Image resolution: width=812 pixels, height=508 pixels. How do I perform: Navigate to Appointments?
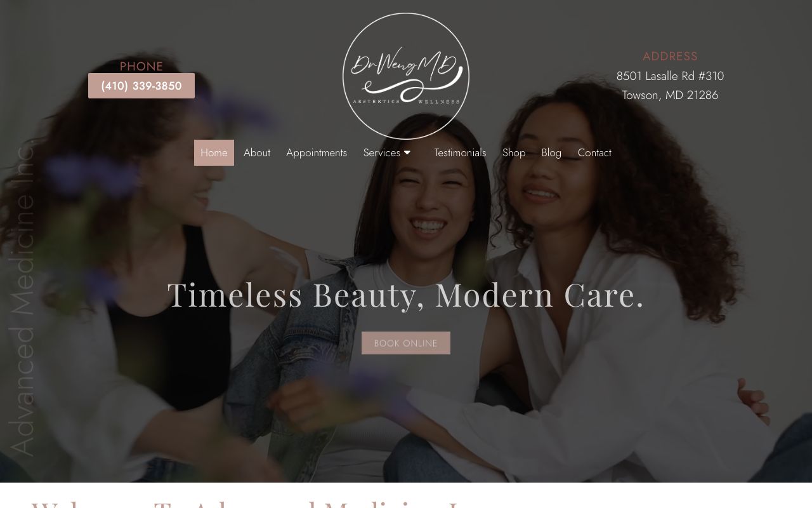(x=317, y=152)
